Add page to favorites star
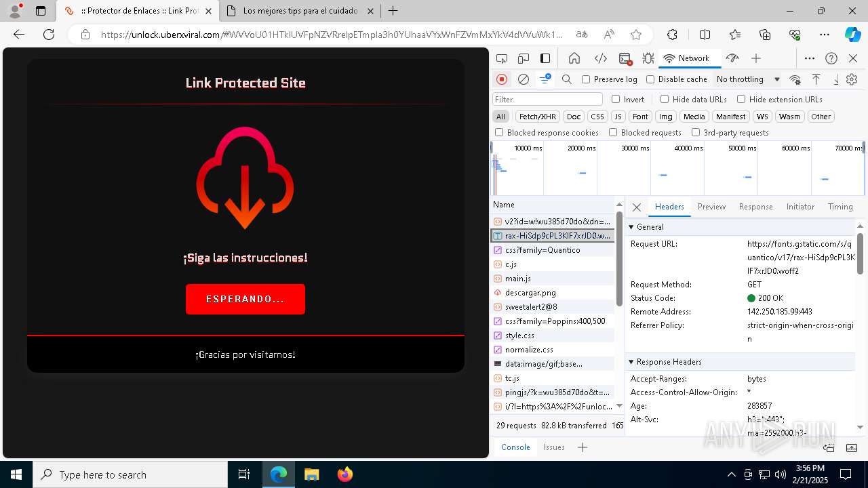Viewport: 868px width, 488px height. point(636,35)
